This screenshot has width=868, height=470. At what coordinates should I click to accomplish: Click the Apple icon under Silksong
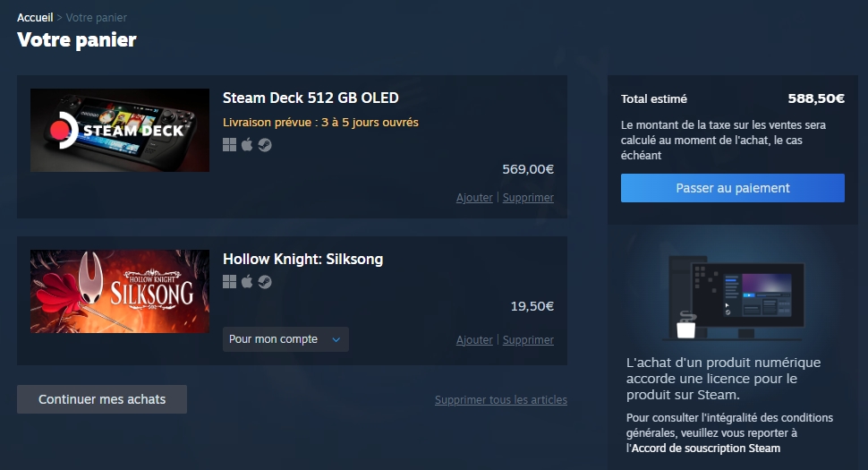click(x=247, y=282)
